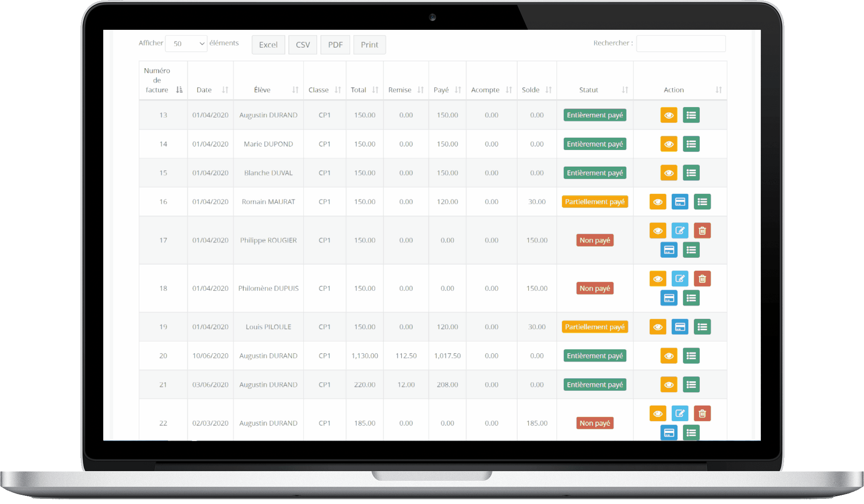Viewport: 864px width, 504px height.
Task: Export table with the PDF button
Action: [x=335, y=45]
